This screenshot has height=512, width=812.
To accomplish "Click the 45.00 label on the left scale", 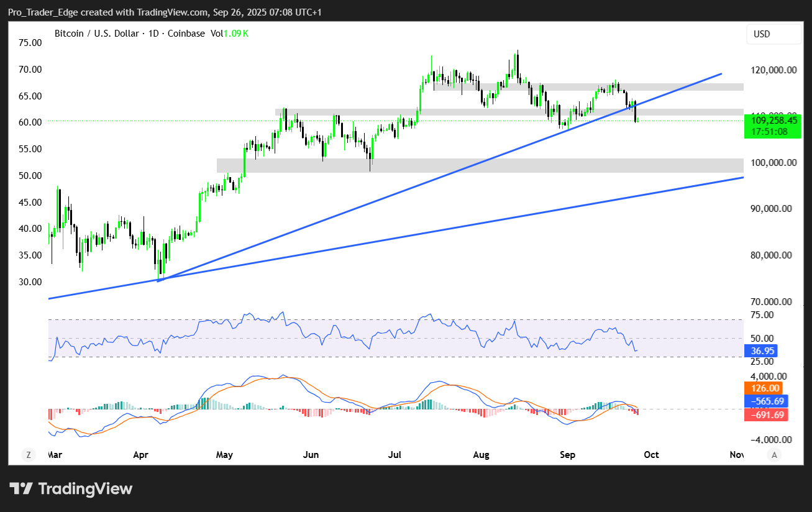I will pyautogui.click(x=30, y=202).
